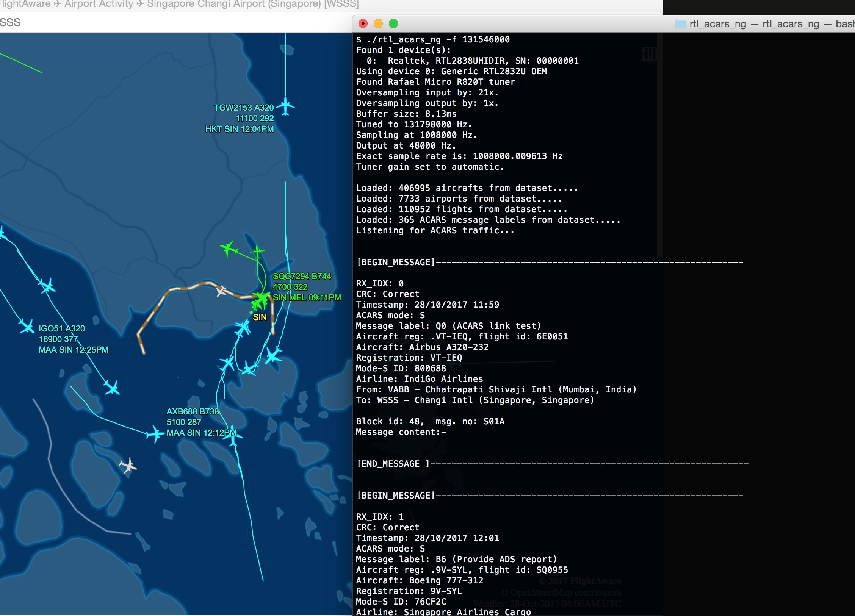Screen dimensions: 855x616
Task: Open the SQC7294 B744 flight label
Action: (x=307, y=287)
